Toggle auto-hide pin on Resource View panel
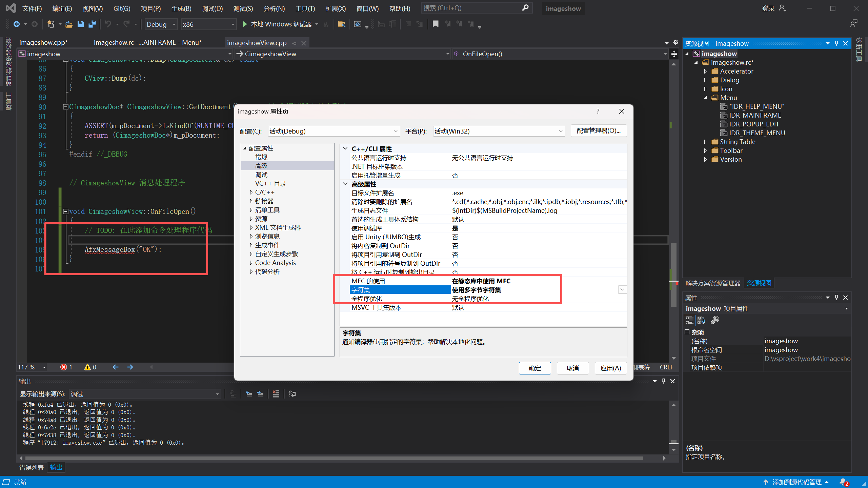 tap(836, 43)
